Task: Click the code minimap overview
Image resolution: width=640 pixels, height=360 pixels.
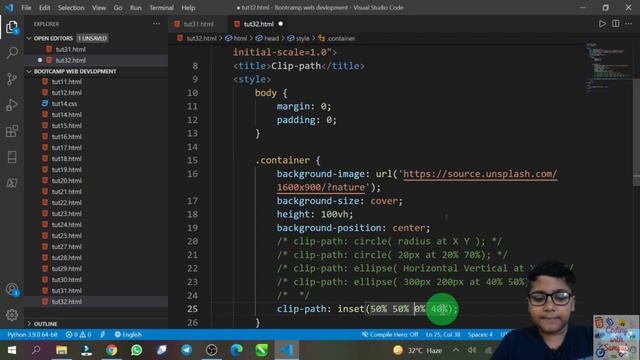Action: click(x=609, y=67)
